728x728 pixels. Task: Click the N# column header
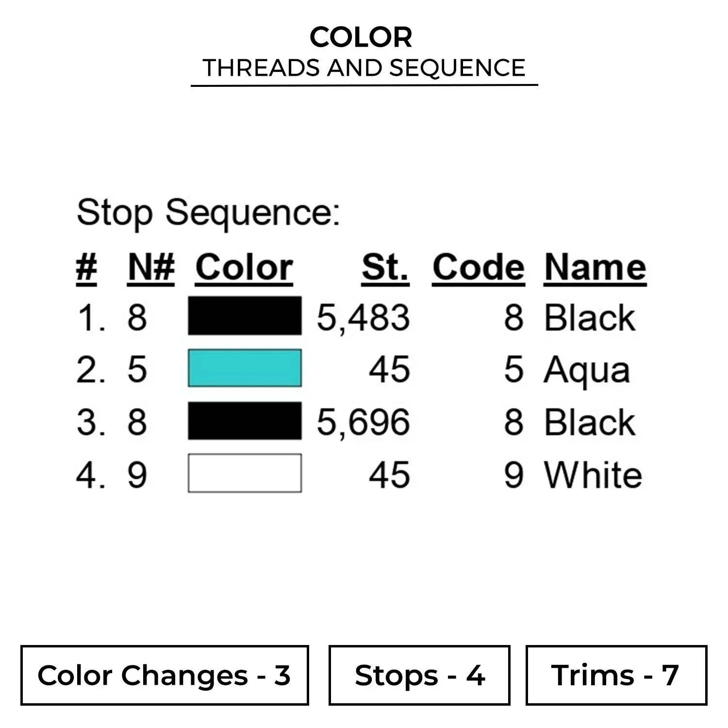coord(151,268)
